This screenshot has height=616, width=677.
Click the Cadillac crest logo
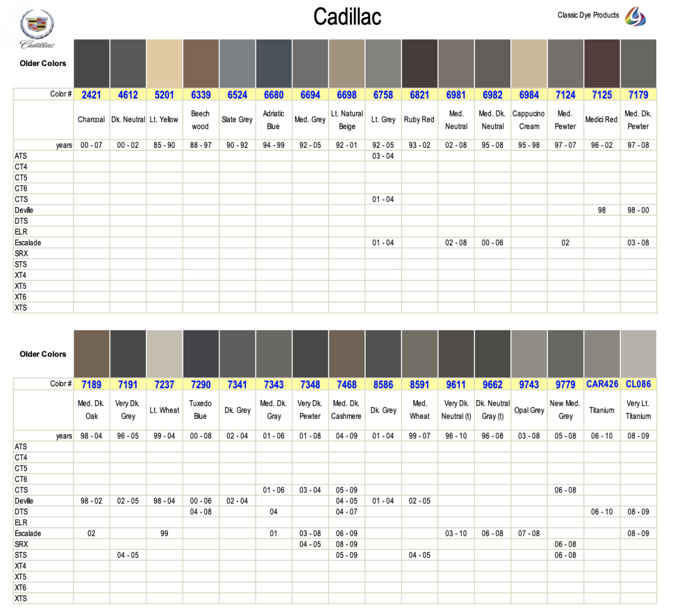click(x=38, y=25)
